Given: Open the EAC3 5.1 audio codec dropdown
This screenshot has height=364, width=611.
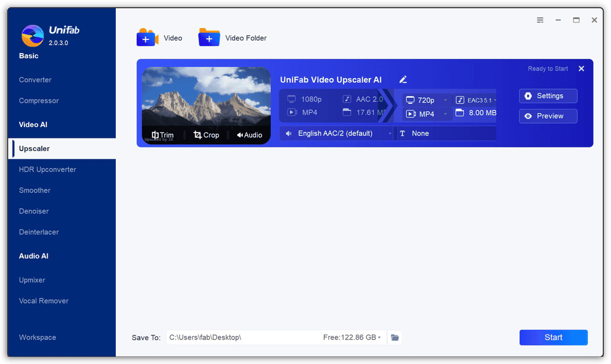Looking at the screenshot, I should pyautogui.click(x=476, y=100).
